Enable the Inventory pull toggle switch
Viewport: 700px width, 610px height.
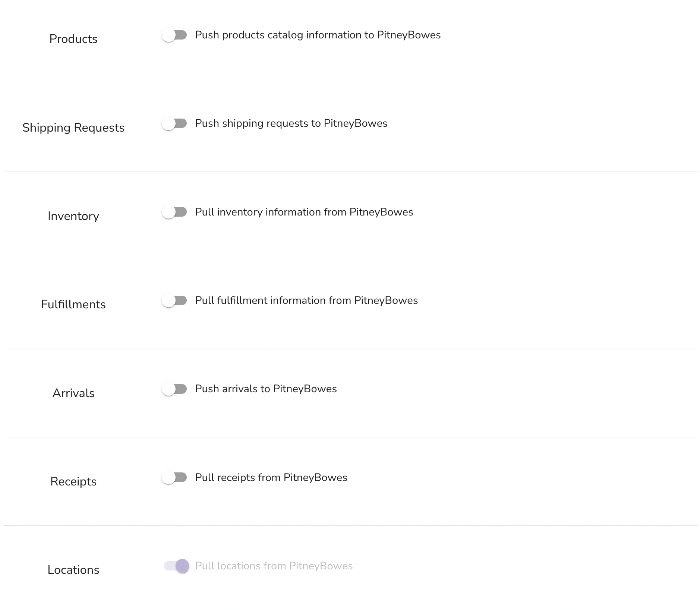click(174, 212)
